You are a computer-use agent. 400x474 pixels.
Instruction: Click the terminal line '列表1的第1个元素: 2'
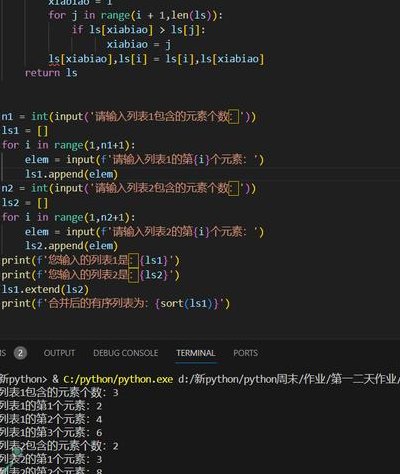click(x=51, y=406)
